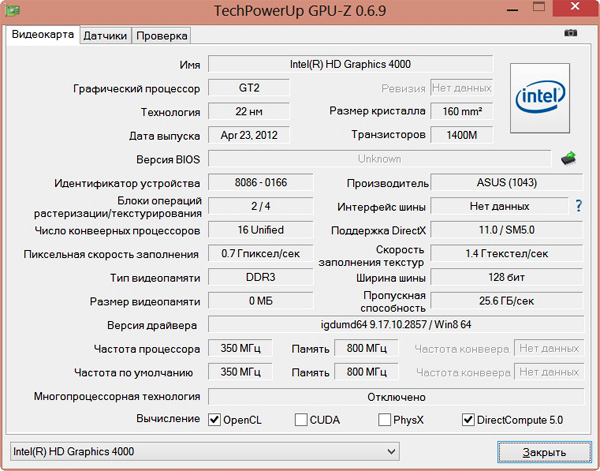The width and height of the screenshot is (600, 471).
Task: Switch to the Датчики tab
Action: [105, 35]
